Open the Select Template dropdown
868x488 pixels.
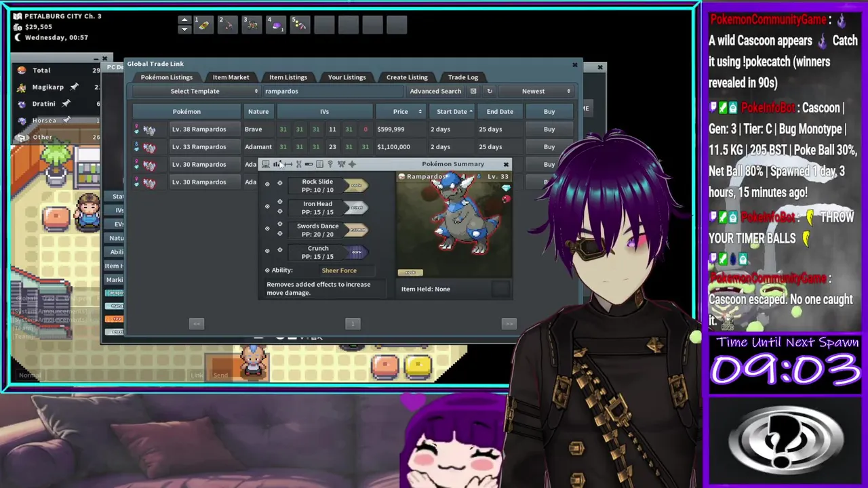click(196, 91)
